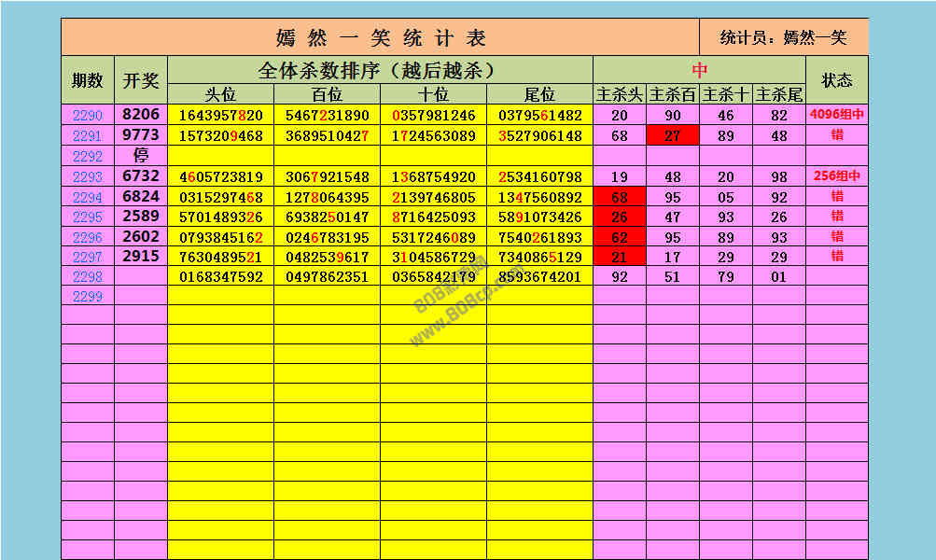
Task: Select the 头位 sub-header
Action: (x=220, y=94)
